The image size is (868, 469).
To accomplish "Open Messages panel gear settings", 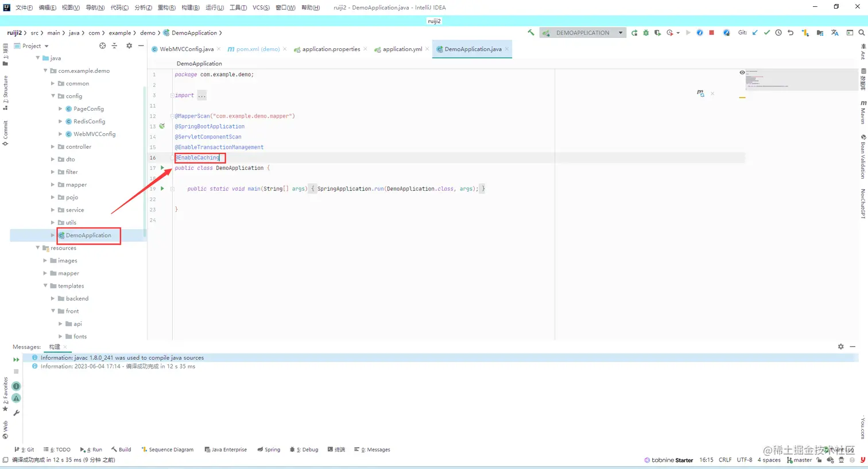I will (841, 347).
